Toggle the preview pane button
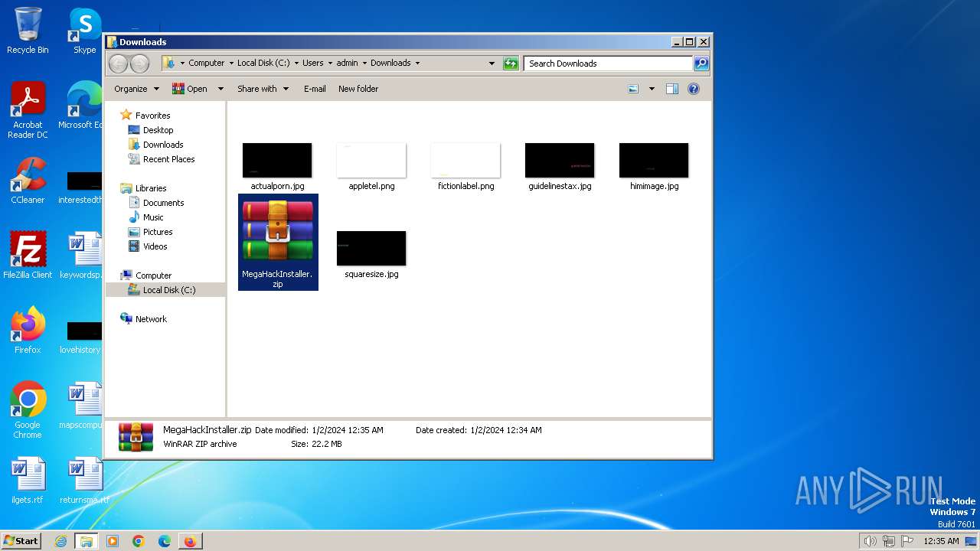 tap(671, 89)
